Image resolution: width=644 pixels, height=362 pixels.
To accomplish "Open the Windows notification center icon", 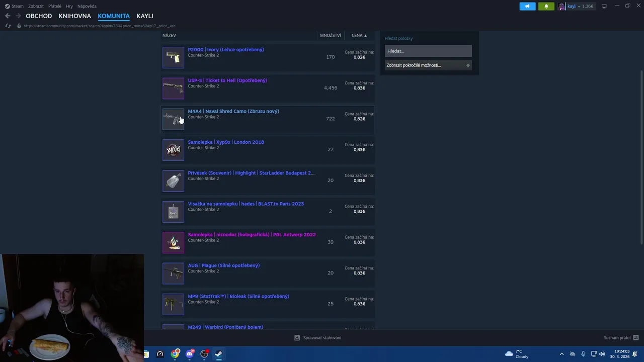I will 635,354.
